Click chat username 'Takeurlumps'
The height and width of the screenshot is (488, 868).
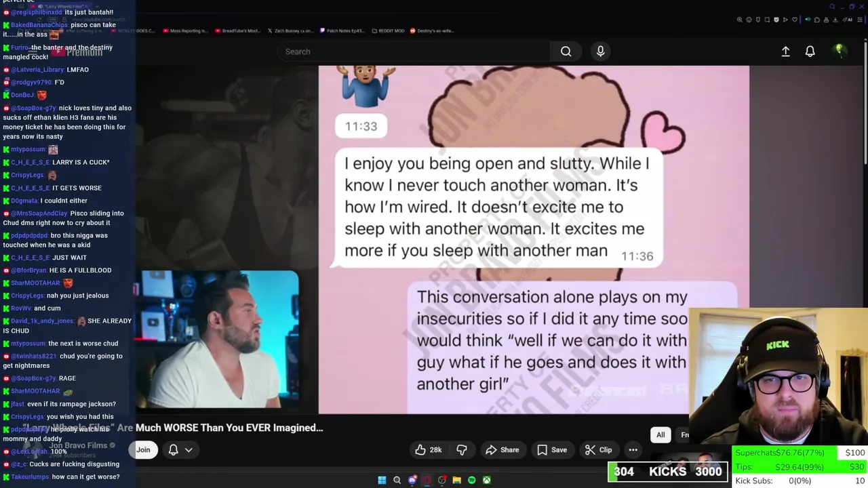[x=30, y=477]
